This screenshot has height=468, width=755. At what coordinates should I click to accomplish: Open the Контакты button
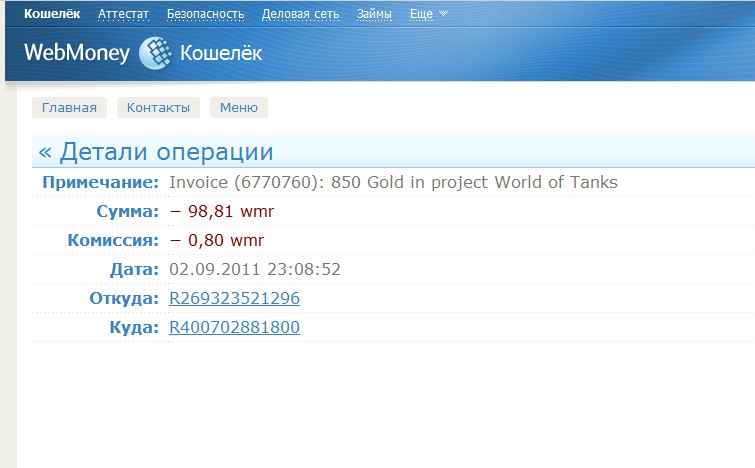click(x=158, y=107)
